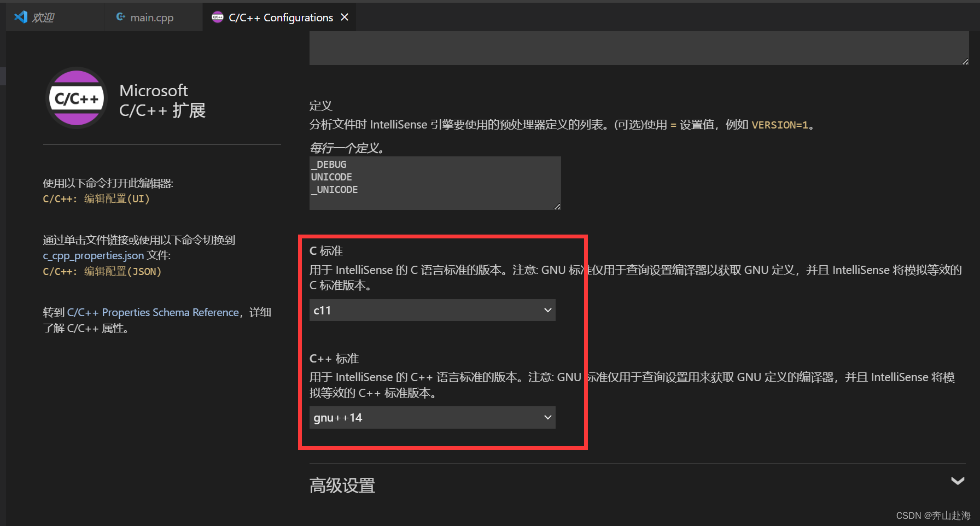
Task: Select the C/C++ Configurations tab
Action: click(x=280, y=17)
